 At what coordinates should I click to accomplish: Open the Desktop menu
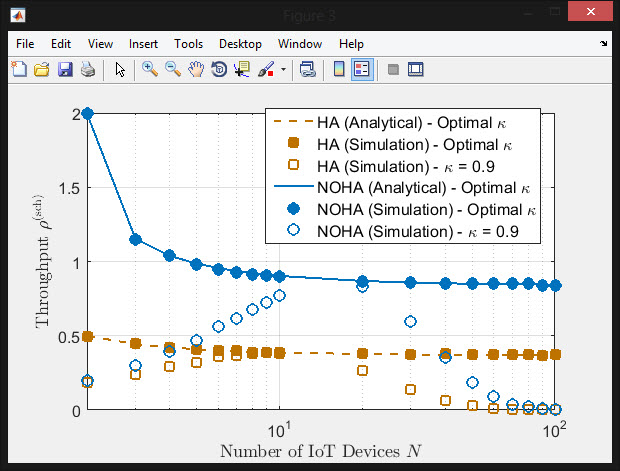pos(240,44)
